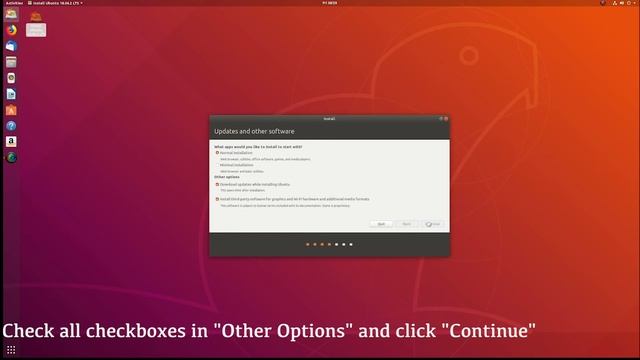Open the Show Applications grid
This screenshot has height=360, width=640.
click(x=11, y=350)
